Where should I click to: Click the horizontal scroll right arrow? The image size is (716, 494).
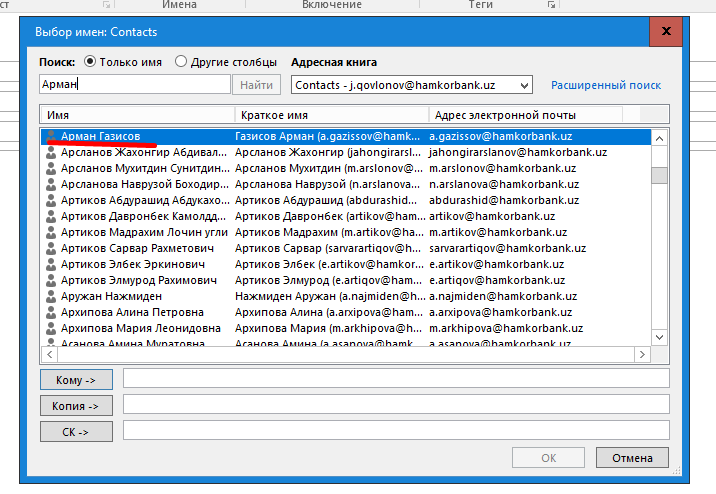coord(642,354)
